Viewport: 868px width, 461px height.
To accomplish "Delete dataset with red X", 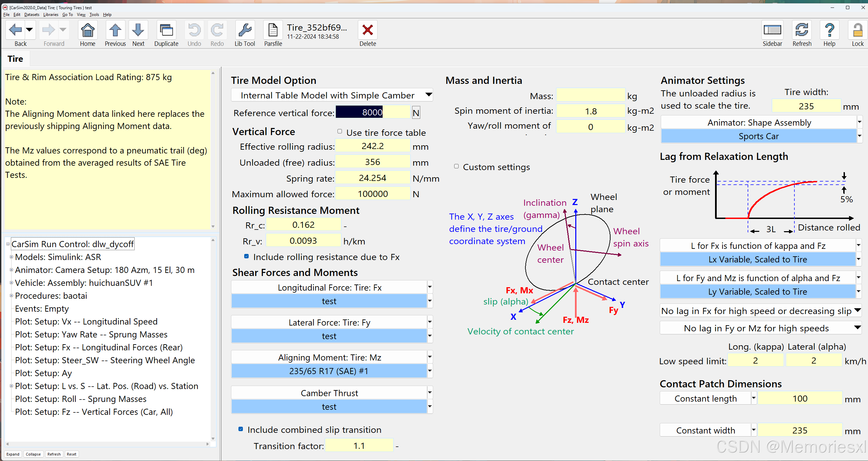I will pyautogui.click(x=367, y=31).
